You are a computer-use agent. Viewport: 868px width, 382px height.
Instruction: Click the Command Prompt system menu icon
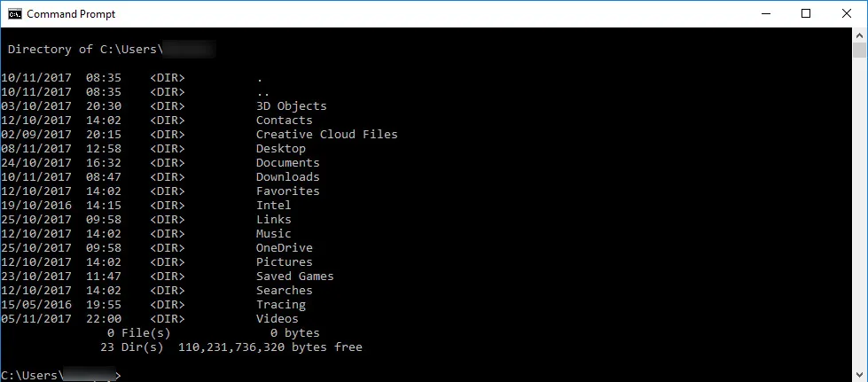(13, 13)
